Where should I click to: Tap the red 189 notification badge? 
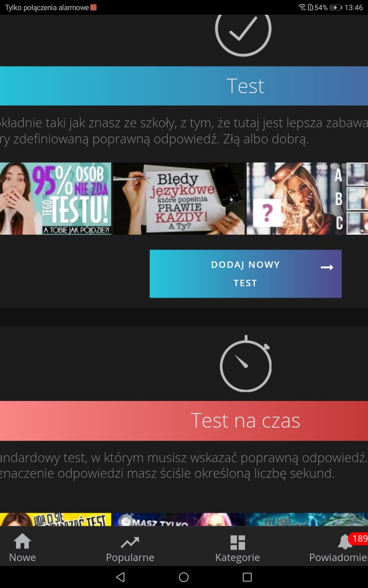[359, 538]
